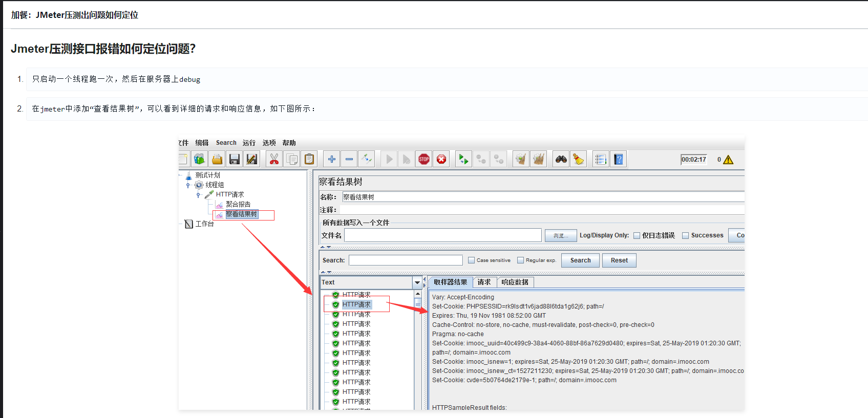
Task: Click the Reset button
Action: [619, 260]
